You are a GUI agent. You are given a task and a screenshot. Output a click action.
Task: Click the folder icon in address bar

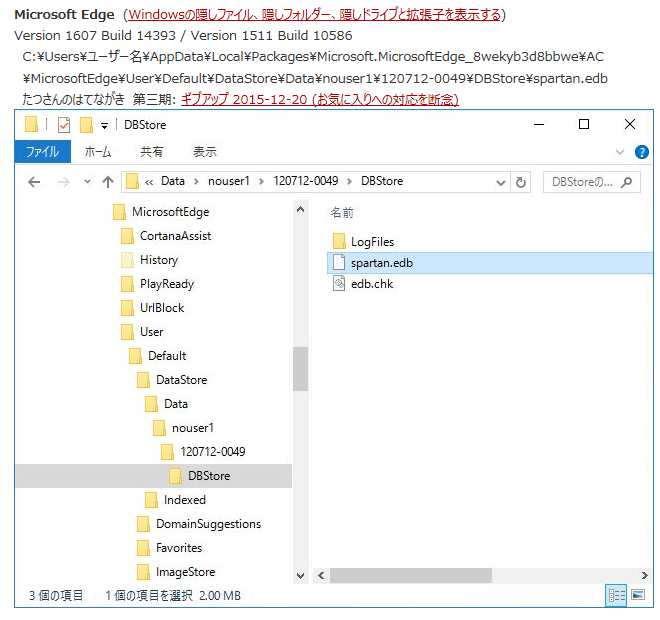pyautogui.click(x=132, y=181)
